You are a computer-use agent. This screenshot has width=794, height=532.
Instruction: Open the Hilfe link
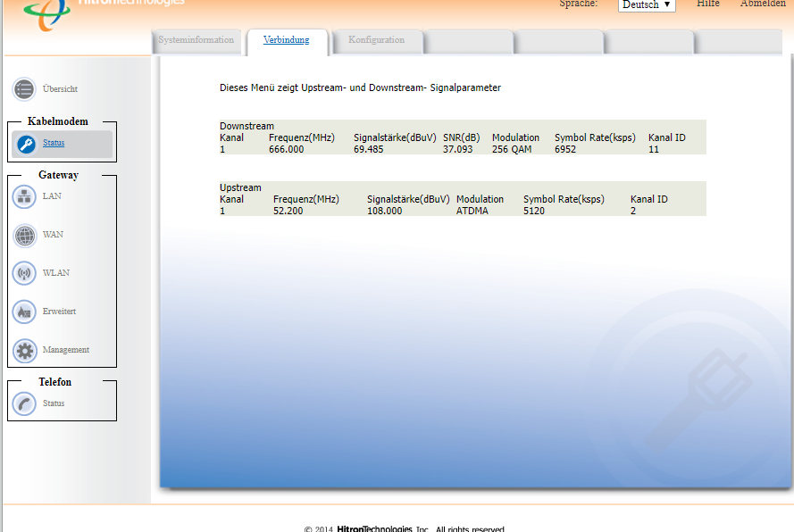[x=708, y=4]
